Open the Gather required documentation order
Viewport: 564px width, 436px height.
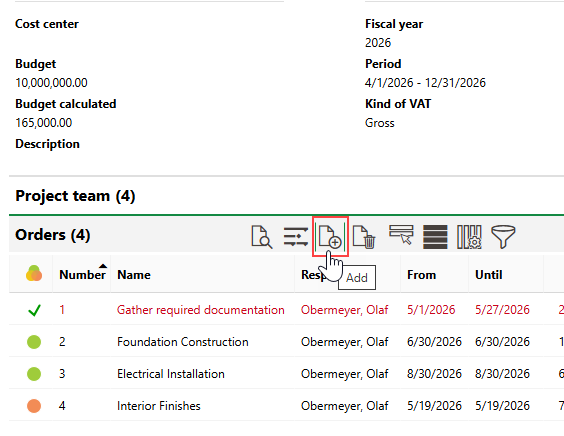click(x=200, y=310)
